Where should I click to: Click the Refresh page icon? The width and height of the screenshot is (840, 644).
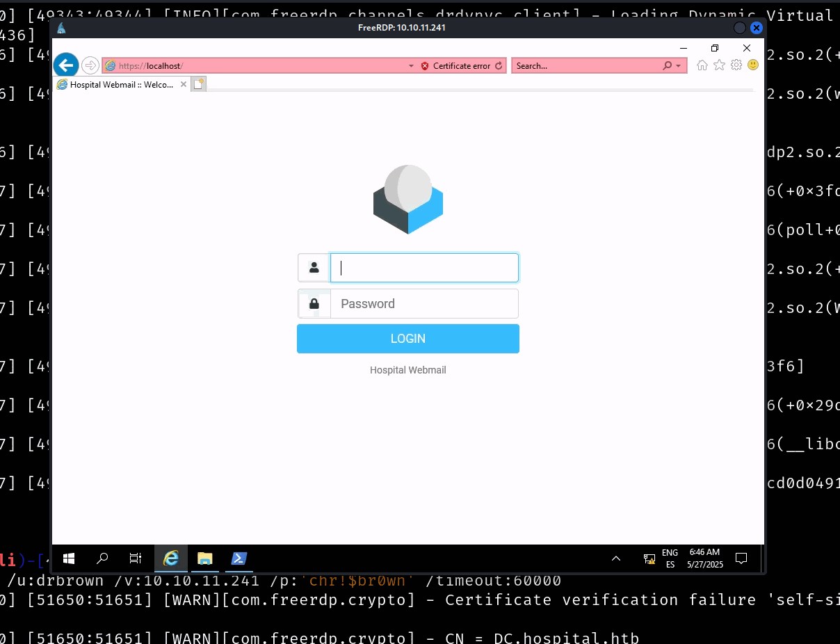[498, 66]
